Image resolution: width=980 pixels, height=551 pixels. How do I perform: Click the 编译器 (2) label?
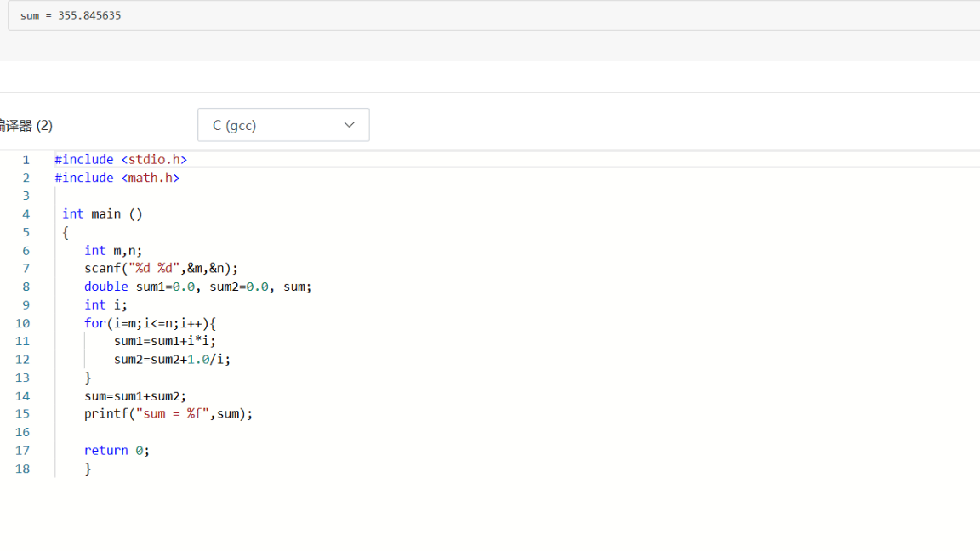coord(26,126)
